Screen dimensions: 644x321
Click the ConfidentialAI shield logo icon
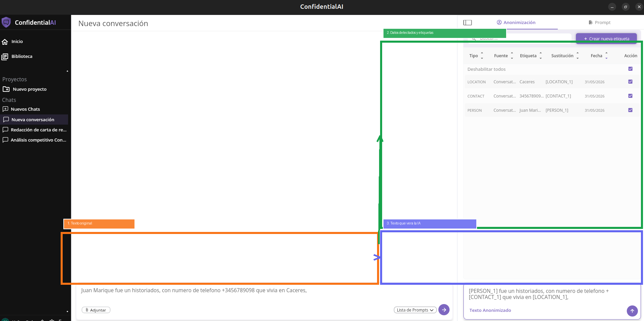click(6, 22)
